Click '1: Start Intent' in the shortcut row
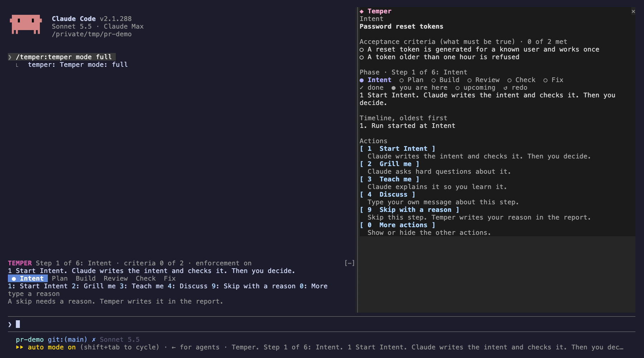 (38, 286)
